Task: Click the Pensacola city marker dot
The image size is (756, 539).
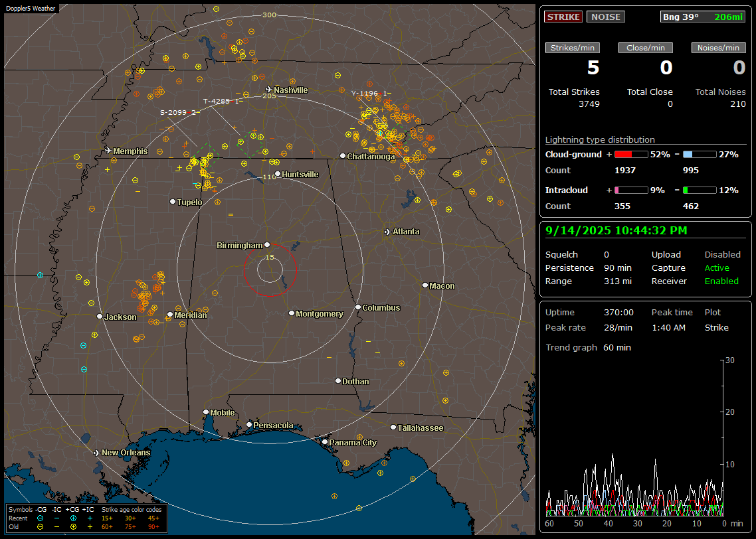Action: pyautogui.click(x=248, y=424)
